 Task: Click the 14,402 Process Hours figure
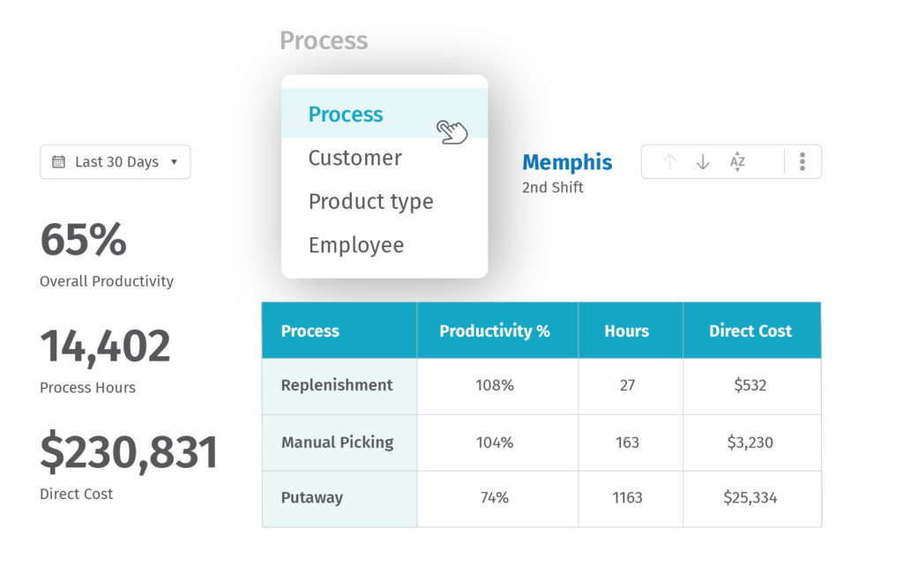pyautogui.click(x=106, y=346)
